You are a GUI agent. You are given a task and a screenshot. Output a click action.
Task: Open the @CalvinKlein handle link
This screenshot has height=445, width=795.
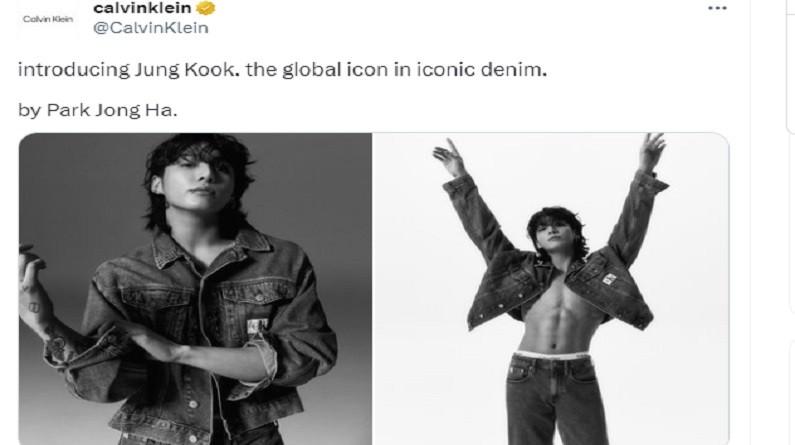[151, 27]
